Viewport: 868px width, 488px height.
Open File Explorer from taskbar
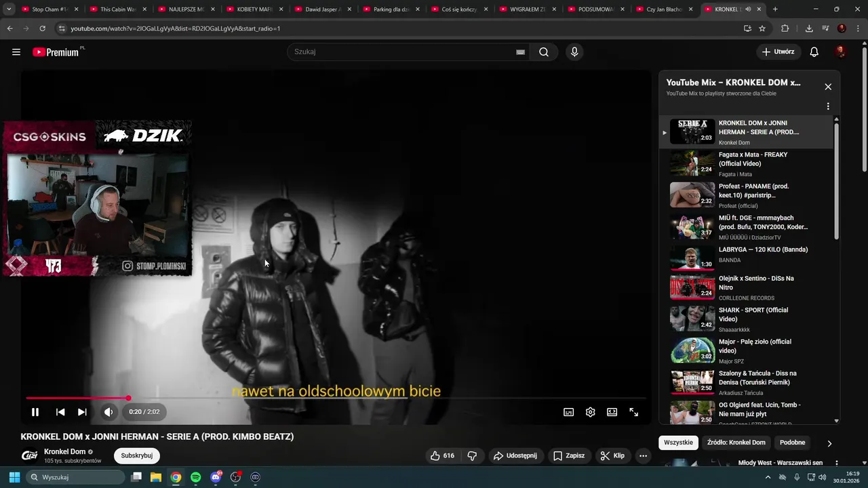pos(156,477)
